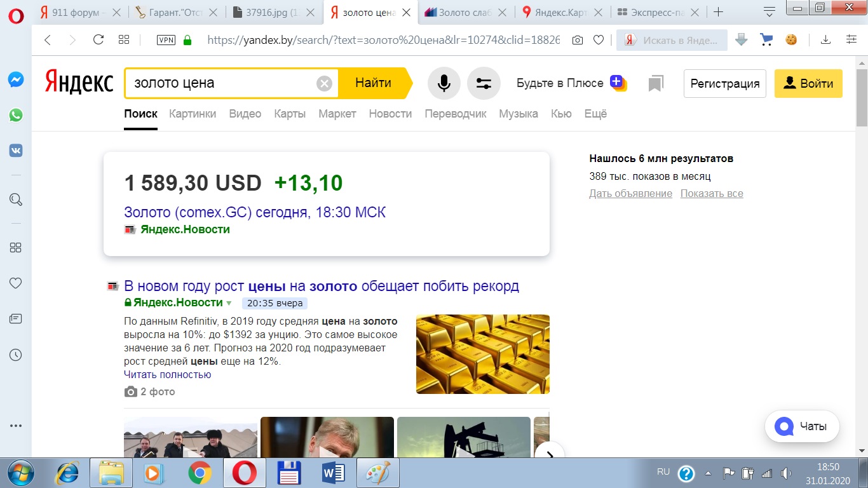Open a new tab with plus button
Image resolution: width=868 pixels, height=488 pixels.
click(718, 12)
